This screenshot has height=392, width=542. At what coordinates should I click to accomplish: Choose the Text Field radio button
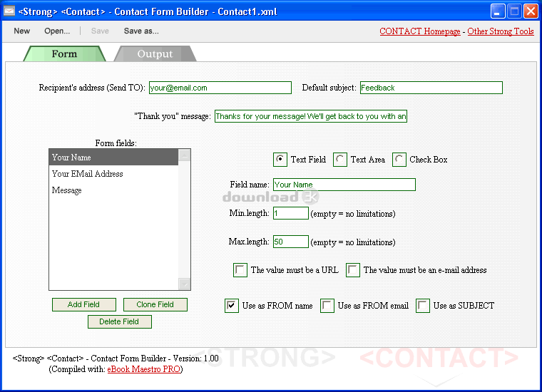pyautogui.click(x=280, y=160)
